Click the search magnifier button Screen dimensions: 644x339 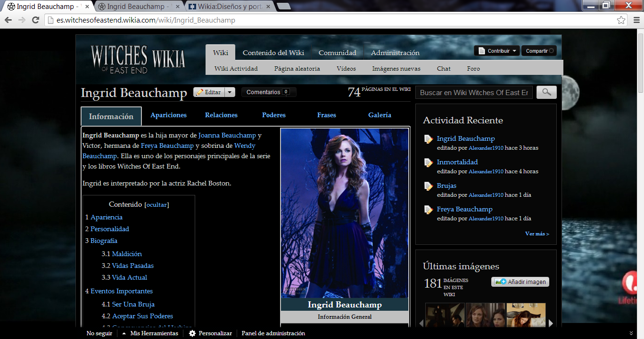[x=546, y=92]
